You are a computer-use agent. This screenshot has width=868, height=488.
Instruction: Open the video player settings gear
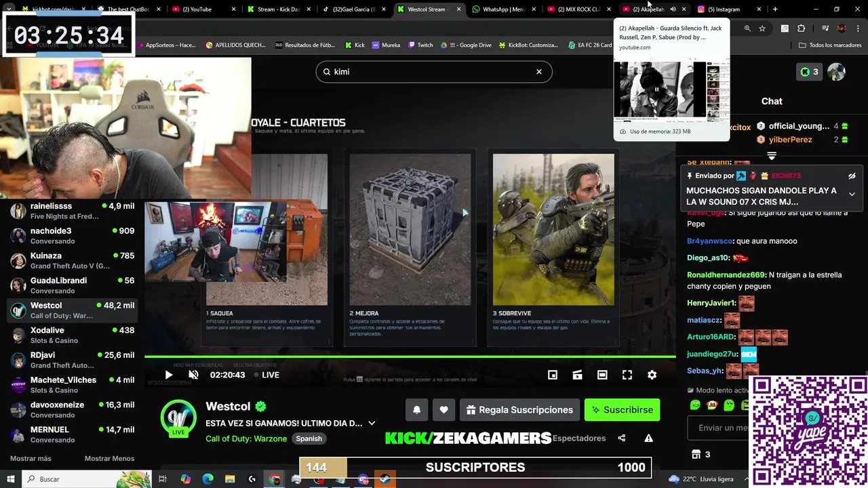pos(652,375)
